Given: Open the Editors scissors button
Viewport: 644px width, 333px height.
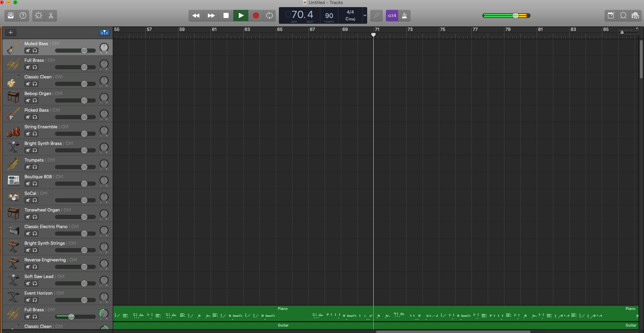Looking at the screenshot, I should 51,16.
